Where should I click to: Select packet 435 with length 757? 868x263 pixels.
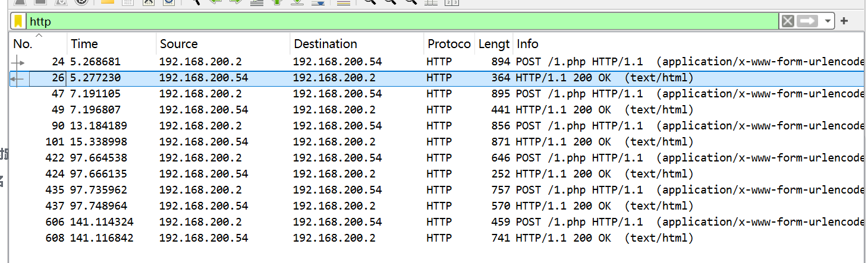437,190
